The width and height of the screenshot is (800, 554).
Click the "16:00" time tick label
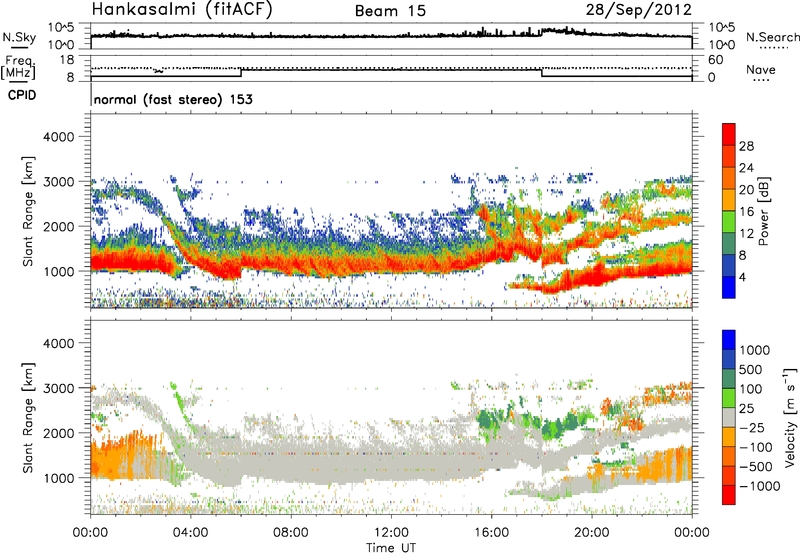pyautogui.click(x=491, y=533)
